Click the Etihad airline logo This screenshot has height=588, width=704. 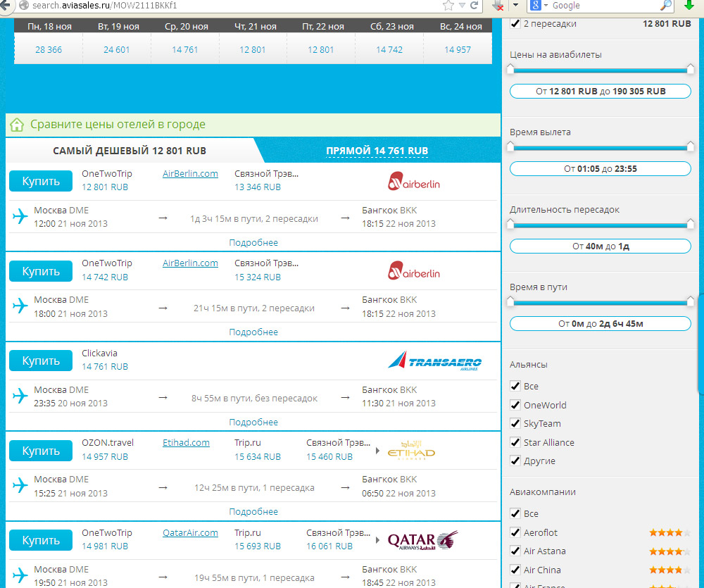411,450
